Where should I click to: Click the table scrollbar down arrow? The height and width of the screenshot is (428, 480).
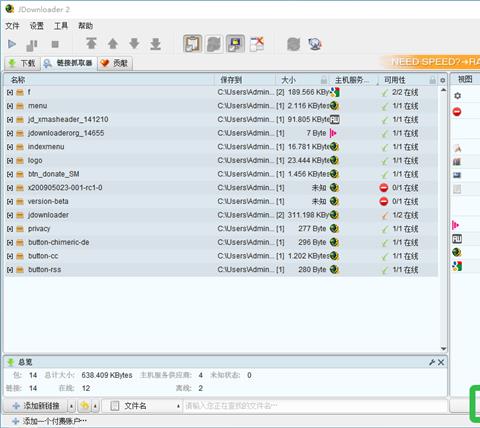pos(443,349)
